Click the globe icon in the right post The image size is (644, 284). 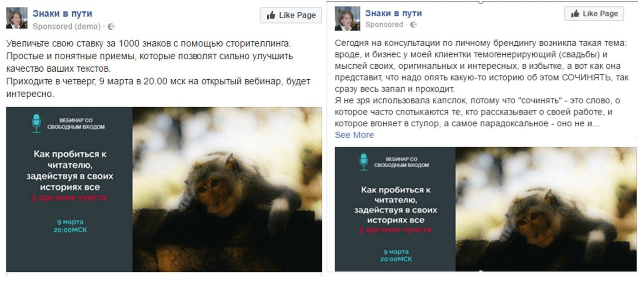[413, 25]
